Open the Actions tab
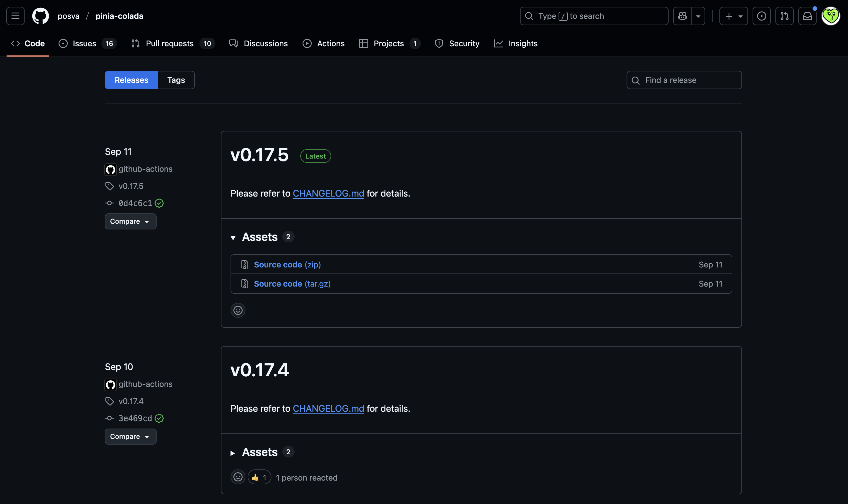This screenshot has height=504, width=848. (x=324, y=43)
